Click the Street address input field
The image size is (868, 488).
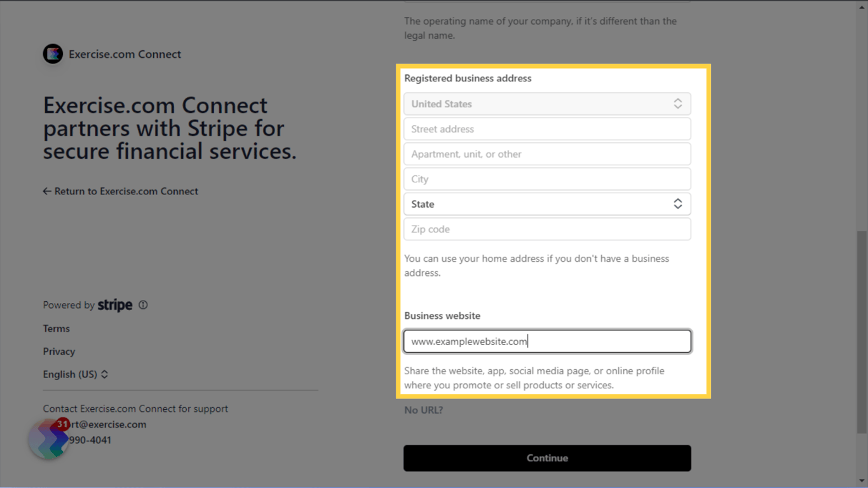click(547, 128)
